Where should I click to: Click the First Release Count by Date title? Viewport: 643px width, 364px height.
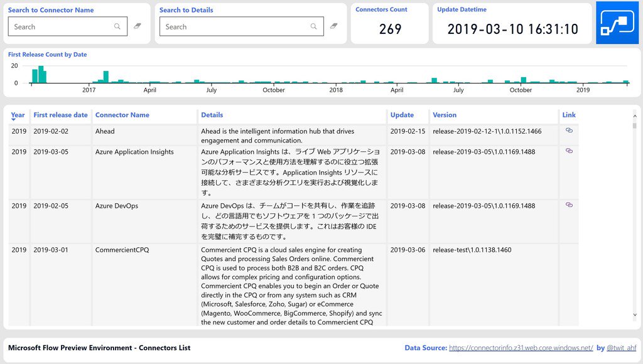tap(48, 55)
